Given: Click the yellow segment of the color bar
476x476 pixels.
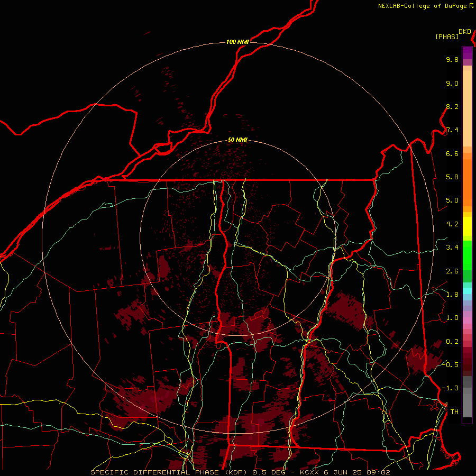Looking at the screenshot, I should click(467, 226).
